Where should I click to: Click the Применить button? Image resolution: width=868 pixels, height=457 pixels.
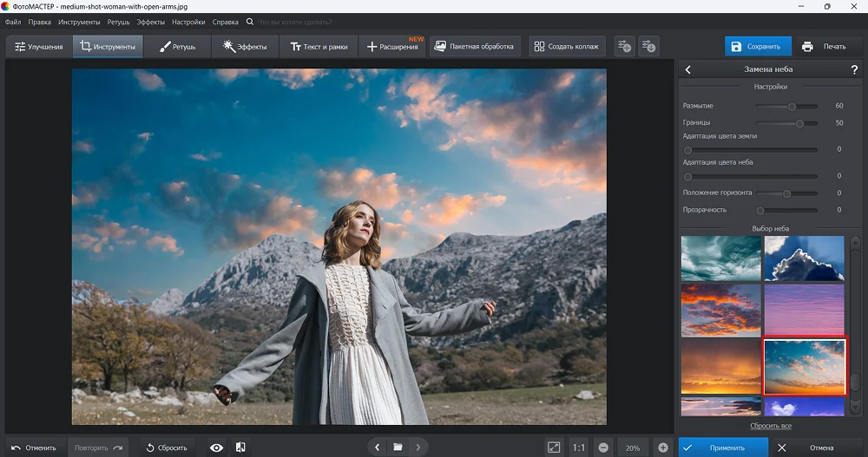(724, 447)
